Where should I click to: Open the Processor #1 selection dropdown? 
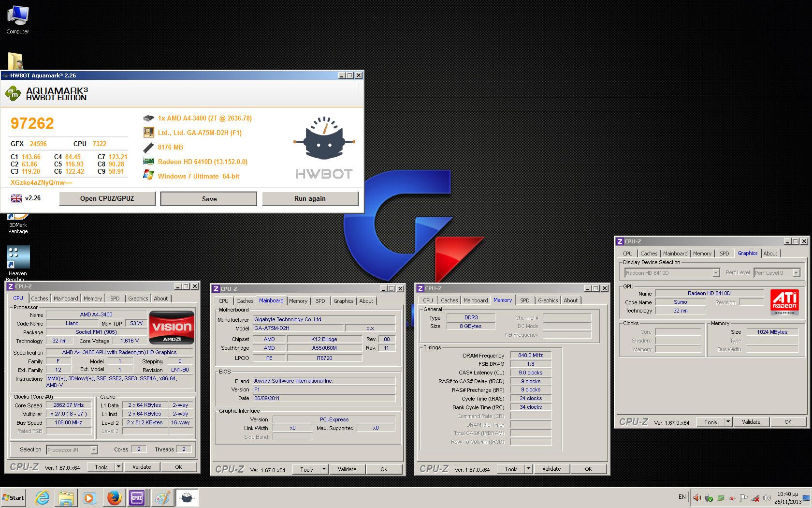tap(94, 450)
